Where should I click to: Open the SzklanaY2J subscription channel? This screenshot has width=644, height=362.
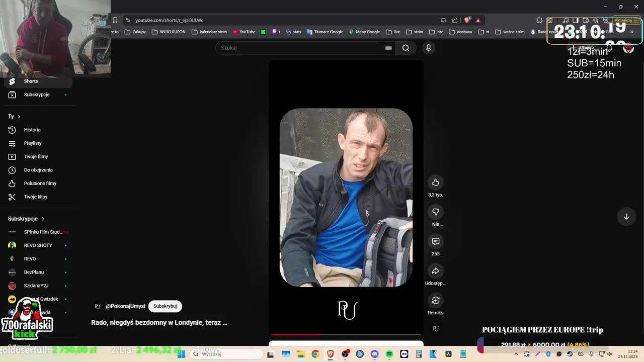coord(38,286)
